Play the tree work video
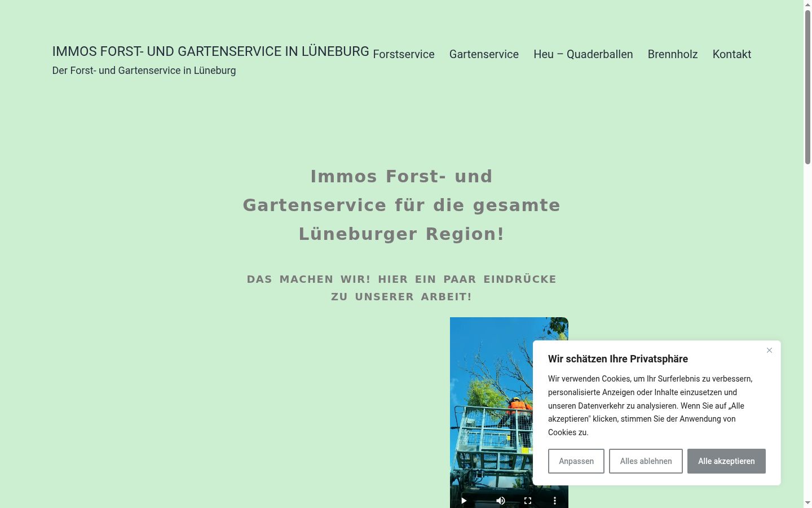 464,501
